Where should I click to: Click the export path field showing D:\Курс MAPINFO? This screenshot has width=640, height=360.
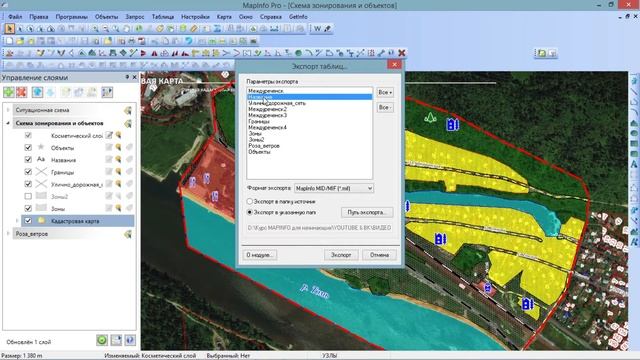(x=320, y=228)
